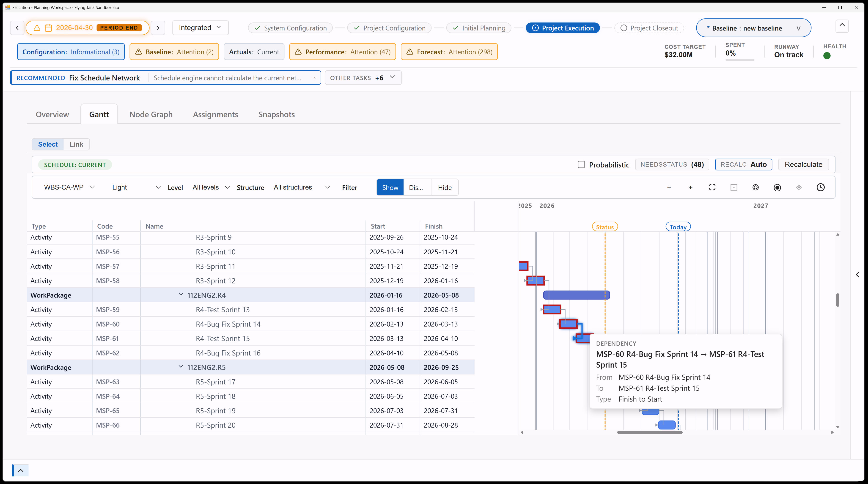
Task: Click the clock icon in Gantt toolbar
Action: coord(821,187)
